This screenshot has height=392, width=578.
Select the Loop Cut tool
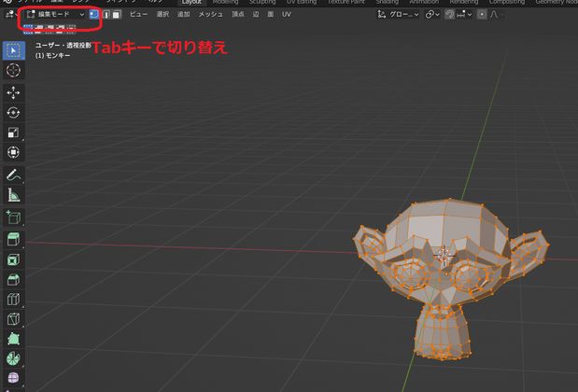14,300
